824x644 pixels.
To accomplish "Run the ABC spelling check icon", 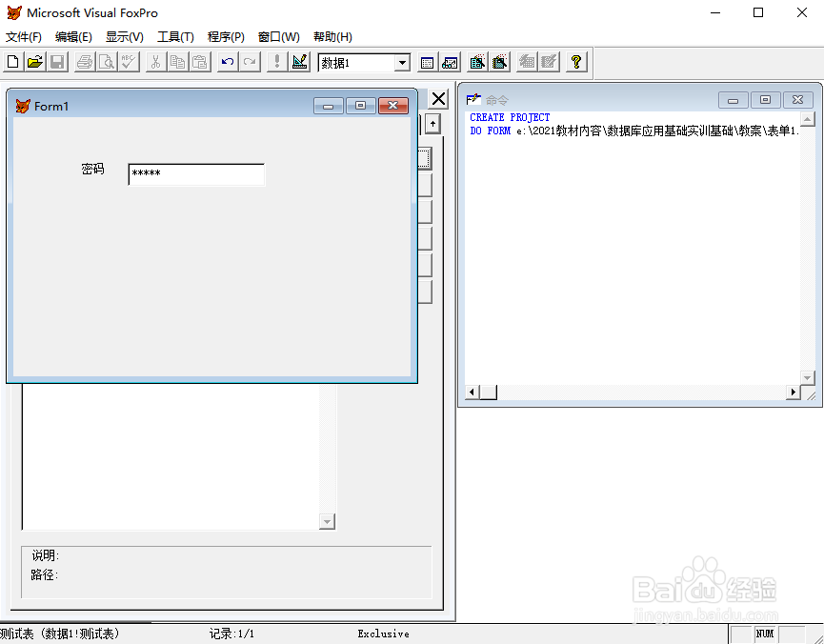I will coord(129,62).
